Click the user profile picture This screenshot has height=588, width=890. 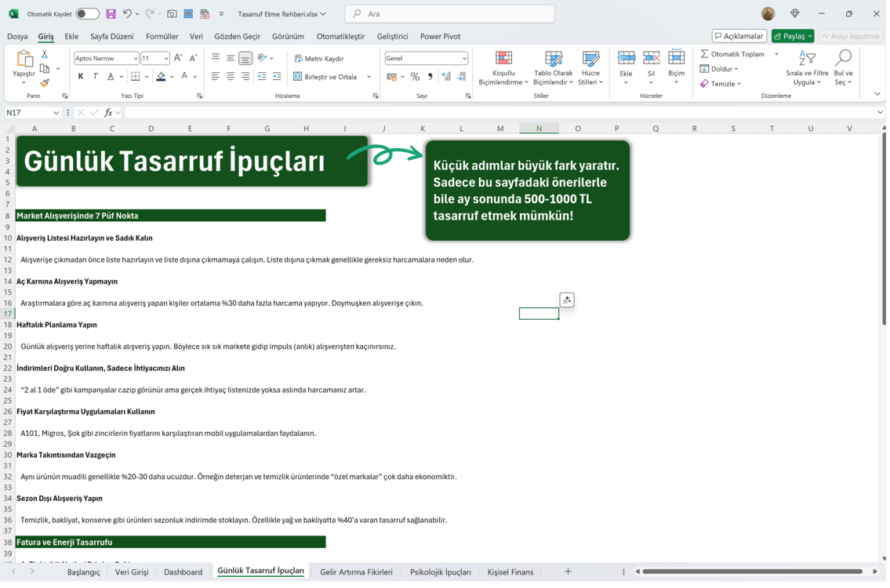click(x=768, y=13)
